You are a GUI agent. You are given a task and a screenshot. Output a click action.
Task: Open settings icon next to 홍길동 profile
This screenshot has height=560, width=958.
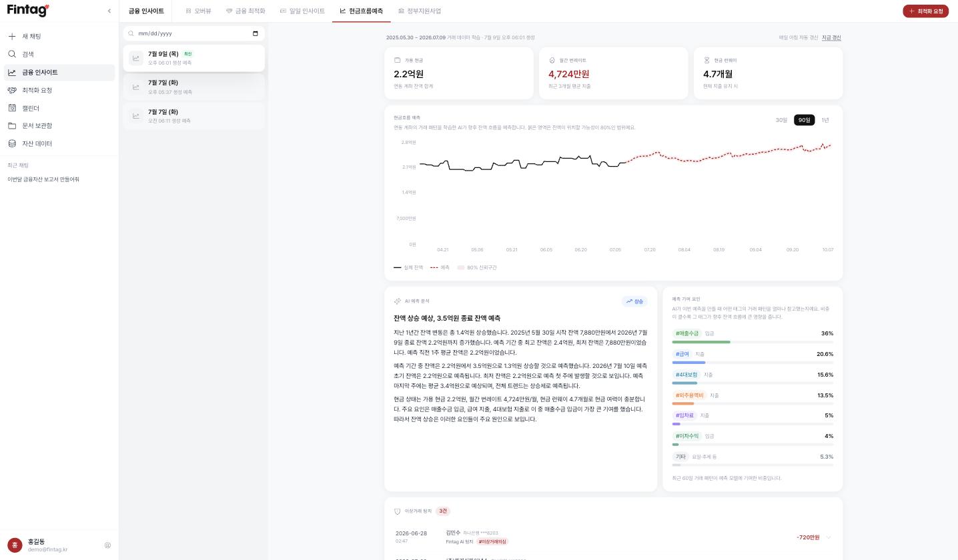point(107,545)
